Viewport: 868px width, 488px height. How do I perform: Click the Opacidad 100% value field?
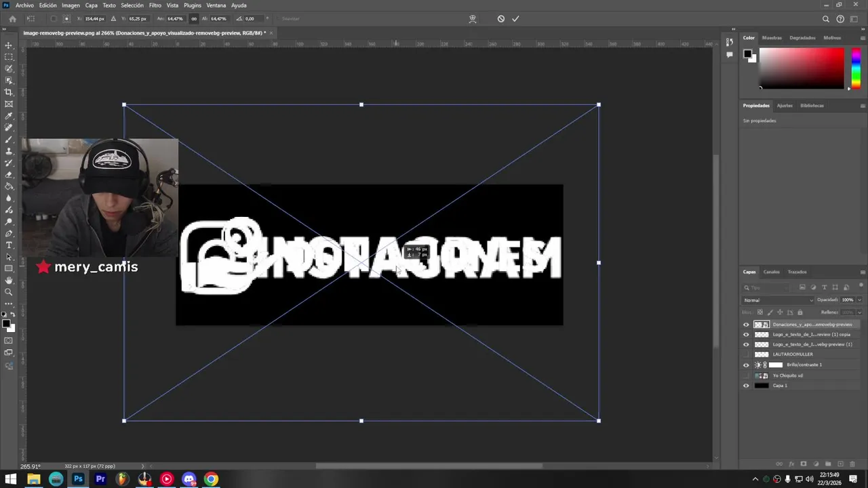848,300
